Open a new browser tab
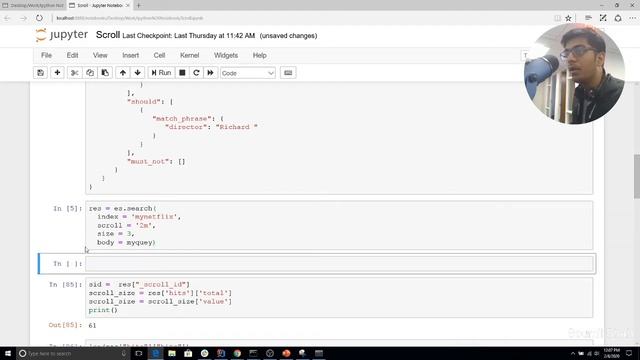The height and width of the screenshot is (360, 640). click(139, 5)
